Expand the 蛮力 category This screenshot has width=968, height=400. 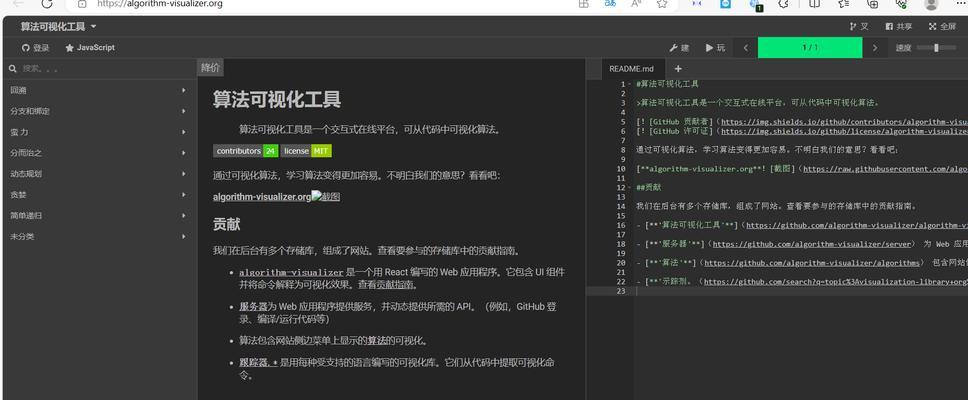[98, 132]
